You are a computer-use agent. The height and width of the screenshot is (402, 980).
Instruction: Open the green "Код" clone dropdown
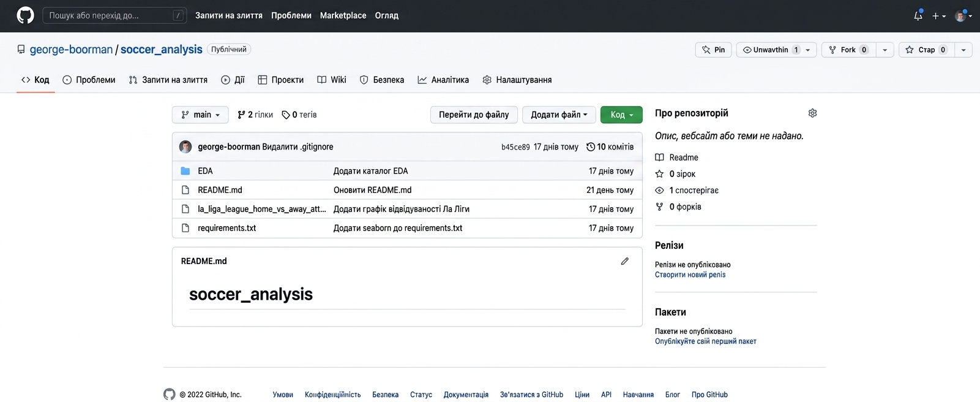click(621, 115)
